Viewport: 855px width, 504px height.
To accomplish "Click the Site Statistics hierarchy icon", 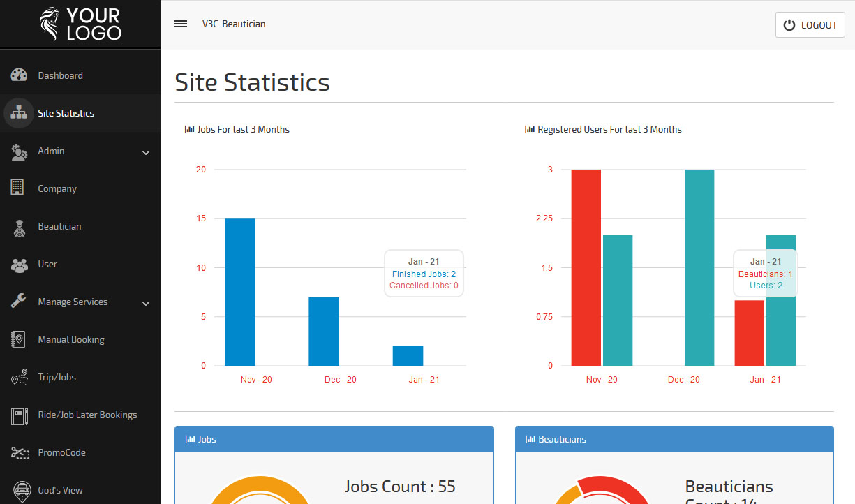I will pos(19,113).
